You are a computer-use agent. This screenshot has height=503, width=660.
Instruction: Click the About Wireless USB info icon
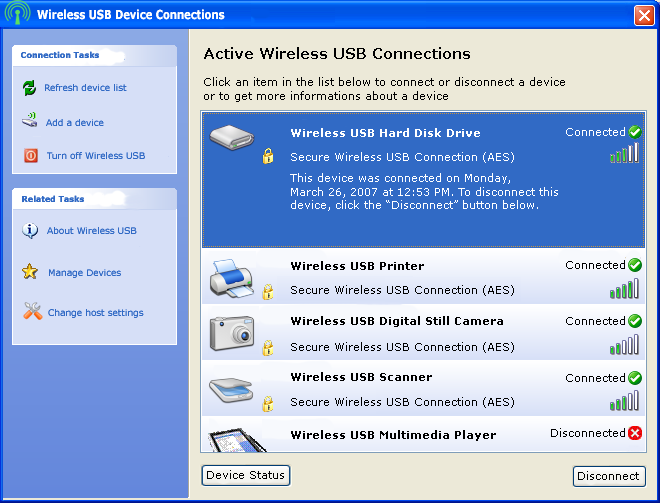pos(30,230)
